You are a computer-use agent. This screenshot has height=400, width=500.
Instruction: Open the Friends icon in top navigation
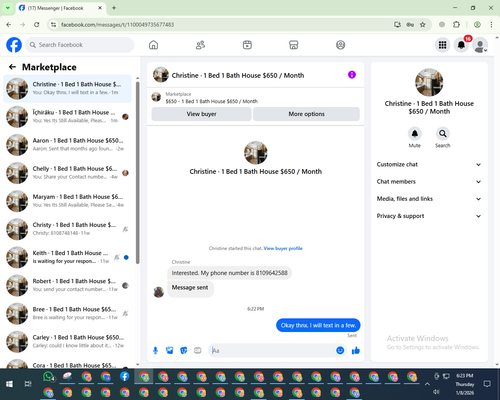[200, 45]
